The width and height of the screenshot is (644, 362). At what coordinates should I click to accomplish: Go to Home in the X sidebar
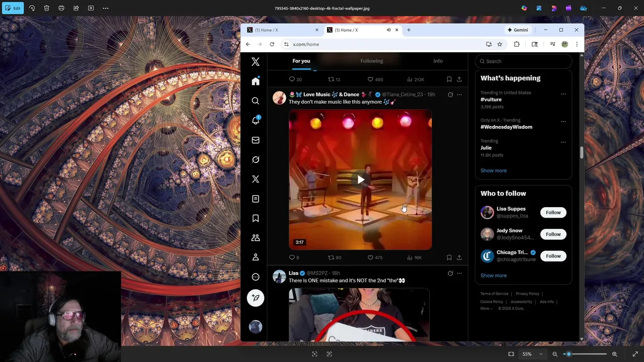(256, 81)
